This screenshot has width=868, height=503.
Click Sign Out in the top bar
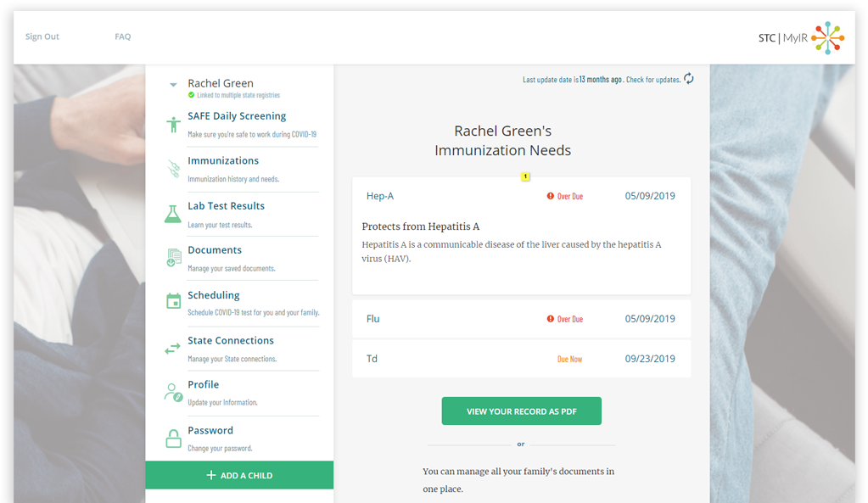[x=42, y=37]
